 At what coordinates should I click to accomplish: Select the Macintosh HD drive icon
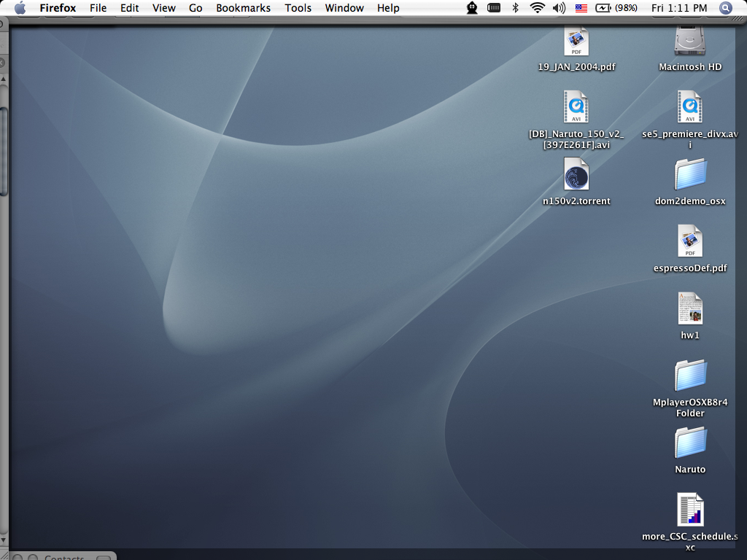click(689, 42)
